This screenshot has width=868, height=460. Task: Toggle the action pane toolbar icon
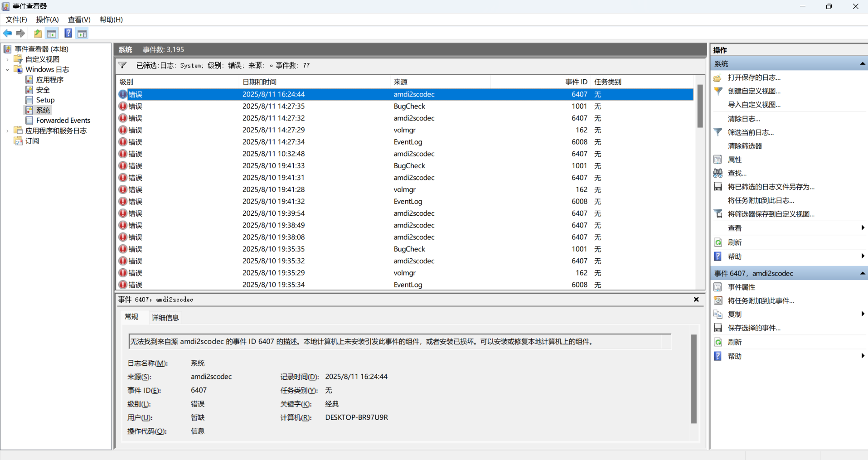pos(82,34)
